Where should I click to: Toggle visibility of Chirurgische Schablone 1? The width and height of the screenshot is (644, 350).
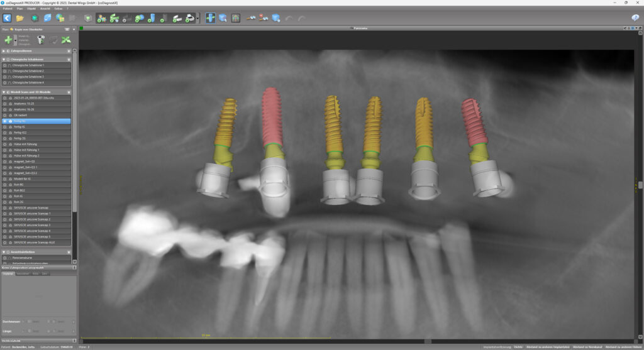[5, 65]
